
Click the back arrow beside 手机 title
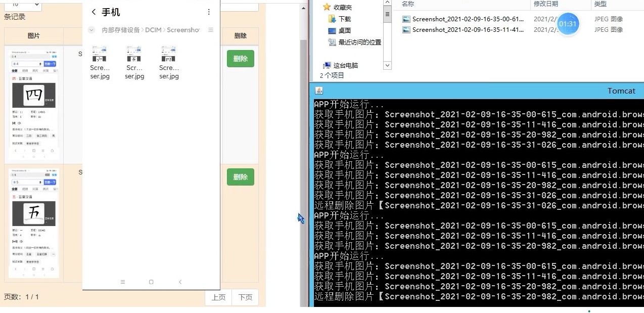[94, 12]
